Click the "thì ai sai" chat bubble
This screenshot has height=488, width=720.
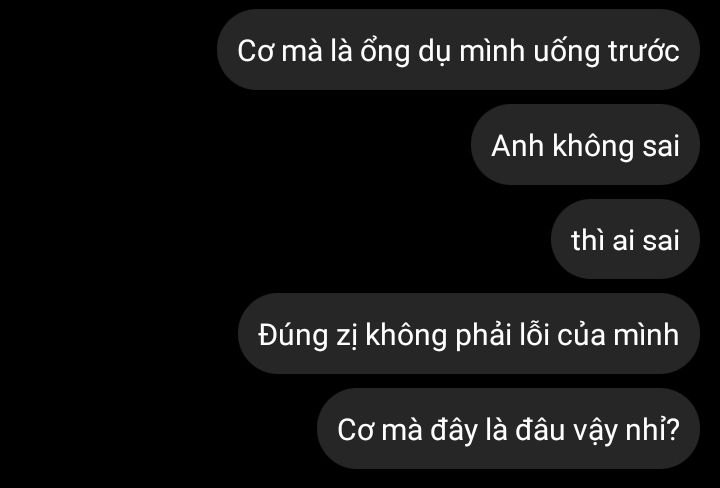tap(625, 239)
